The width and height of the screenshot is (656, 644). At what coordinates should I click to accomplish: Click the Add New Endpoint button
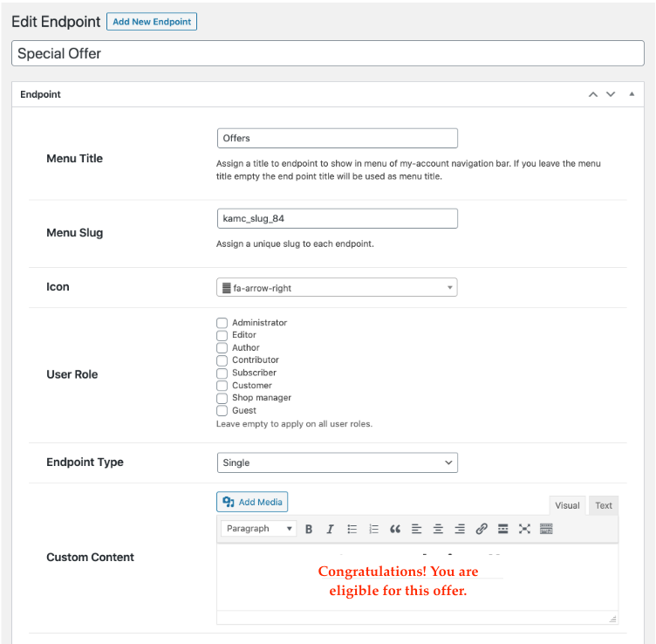click(x=152, y=22)
